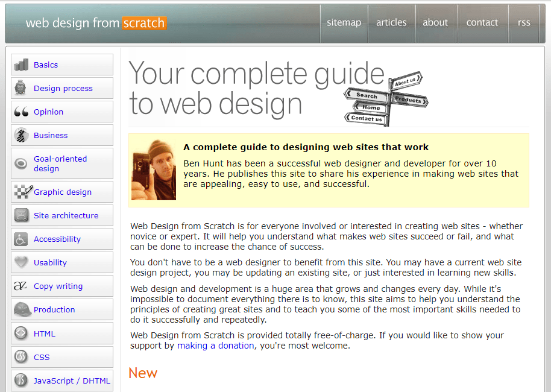Open the Basics section link
551x392 pixels.
click(x=46, y=65)
